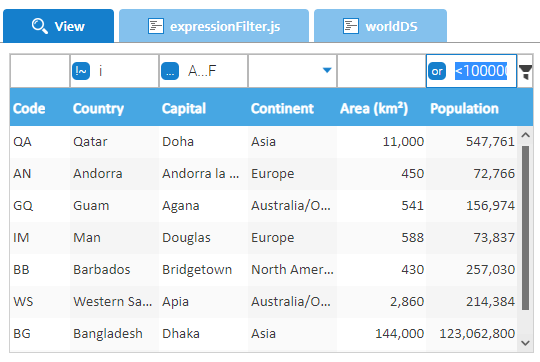
Task: Open the expressionFilter.js tab
Action: 214,26
